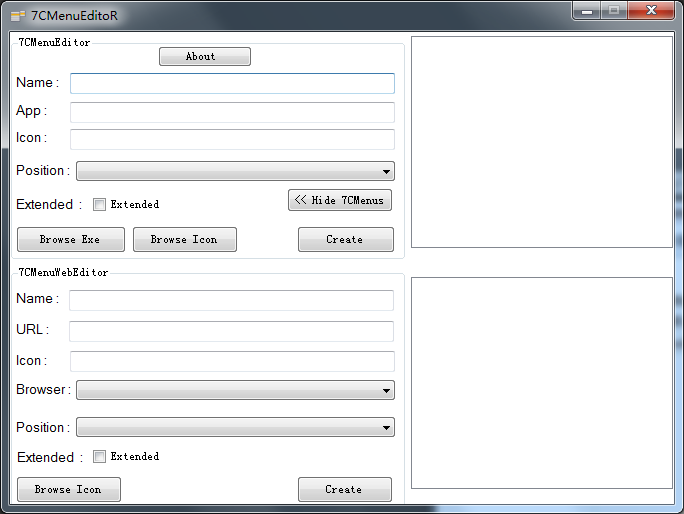Open the Browser dropdown

[235, 390]
